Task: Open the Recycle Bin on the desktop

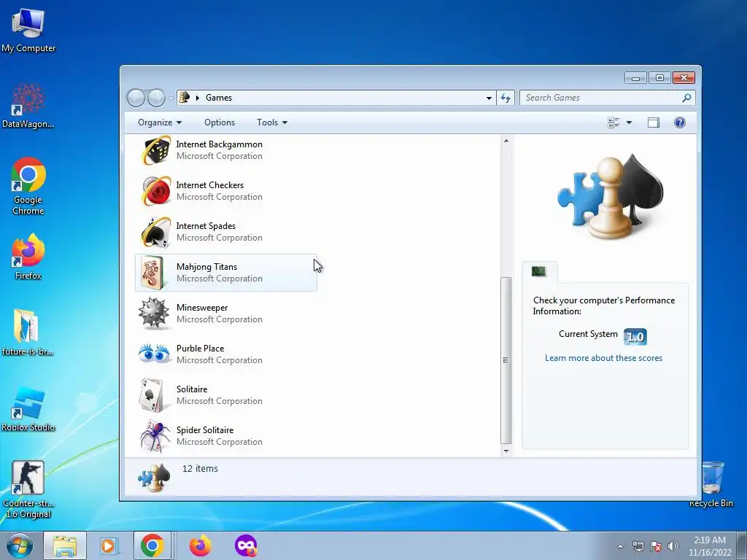Action: tap(711, 484)
